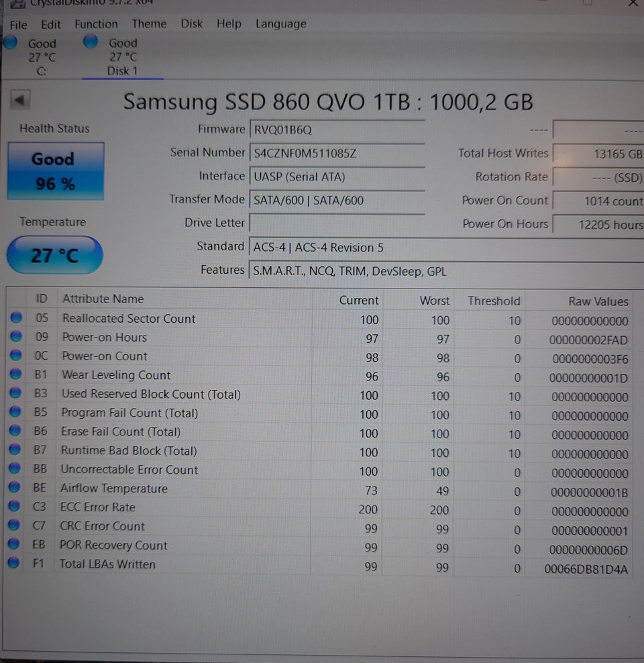This screenshot has height=663, width=644.
Task: Click Total Host Writes value 13165 GB
Action: pyautogui.click(x=598, y=154)
